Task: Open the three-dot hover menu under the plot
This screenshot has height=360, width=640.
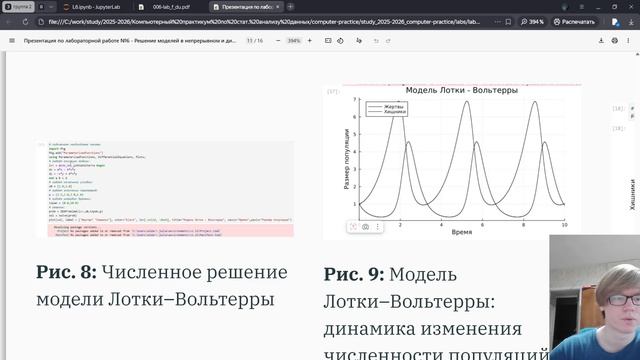Action: click(x=378, y=227)
